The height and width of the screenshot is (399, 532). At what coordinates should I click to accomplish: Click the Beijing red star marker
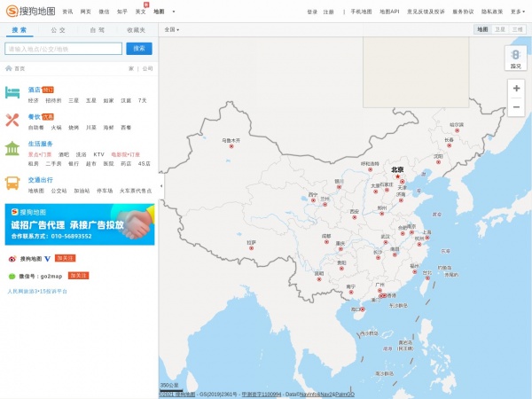click(397, 176)
